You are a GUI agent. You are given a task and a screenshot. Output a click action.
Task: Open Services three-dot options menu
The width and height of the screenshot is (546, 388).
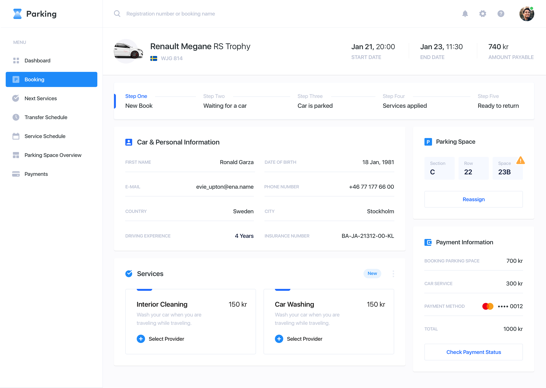(x=393, y=274)
